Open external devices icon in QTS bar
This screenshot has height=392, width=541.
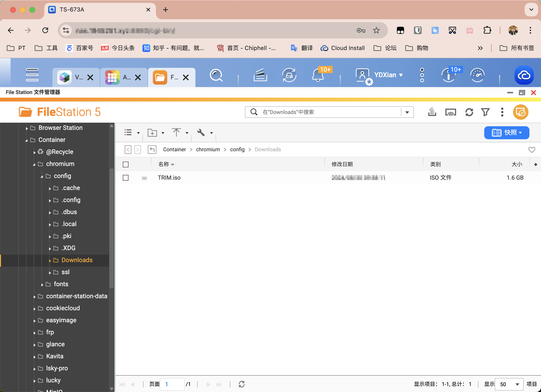(x=289, y=75)
